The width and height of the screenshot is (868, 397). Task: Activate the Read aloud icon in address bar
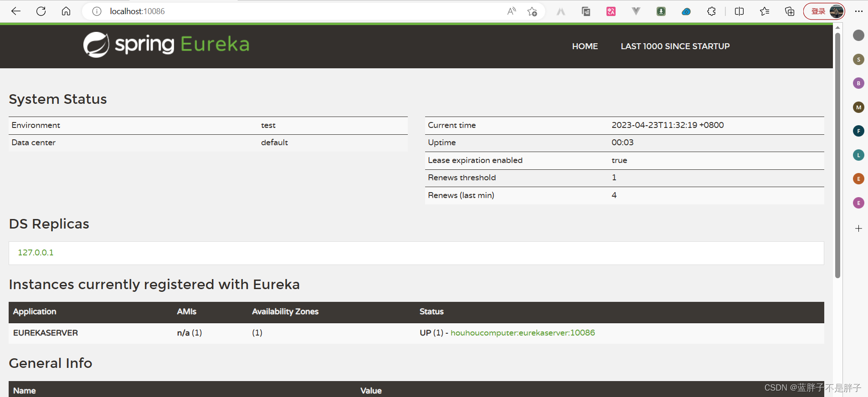[512, 11]
